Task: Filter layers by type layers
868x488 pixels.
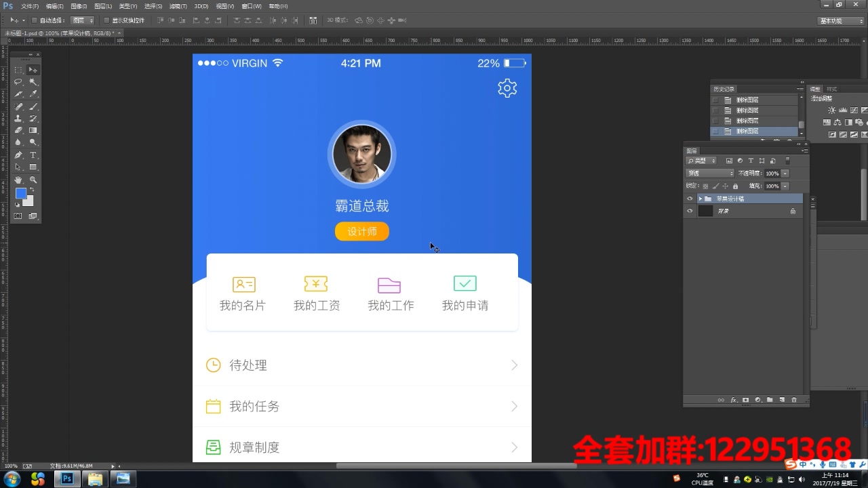Action: [x=751, y=161]
